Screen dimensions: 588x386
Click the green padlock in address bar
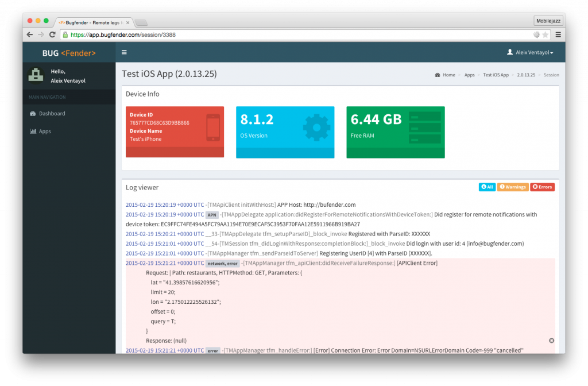tap(65, 35)
